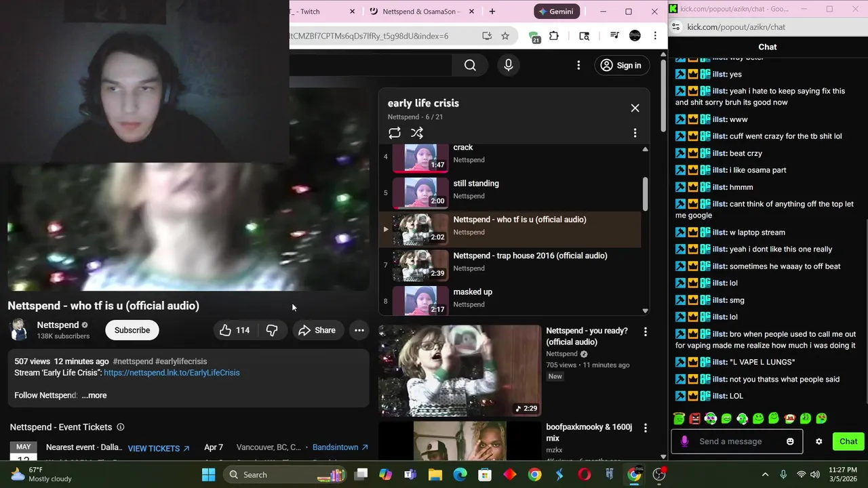Launch Microsoft Edge from taskbar
This screenshot has width=868, height=488.
[460, 474]
